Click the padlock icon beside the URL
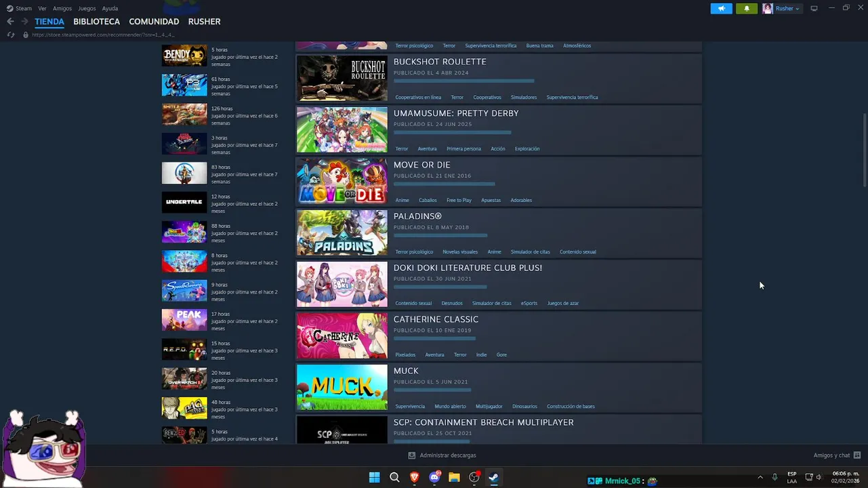The width and height of the screenshot is (868, 488). (x=26, y=35)
